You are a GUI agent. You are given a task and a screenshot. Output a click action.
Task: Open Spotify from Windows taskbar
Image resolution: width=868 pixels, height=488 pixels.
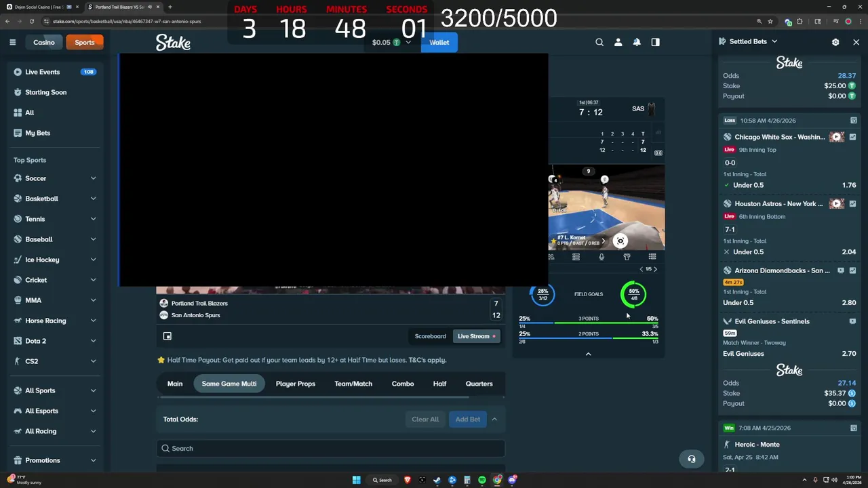tap(482, 480)
